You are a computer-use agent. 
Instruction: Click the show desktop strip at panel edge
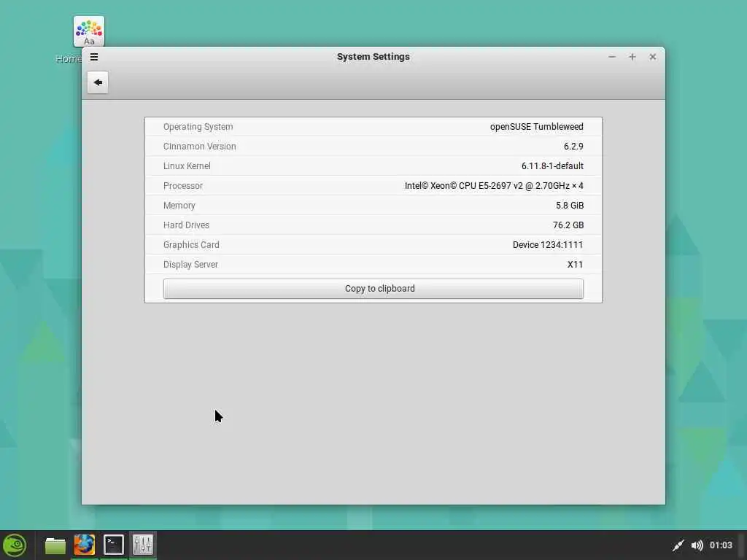pyautogui.click(x=742, y=545)
